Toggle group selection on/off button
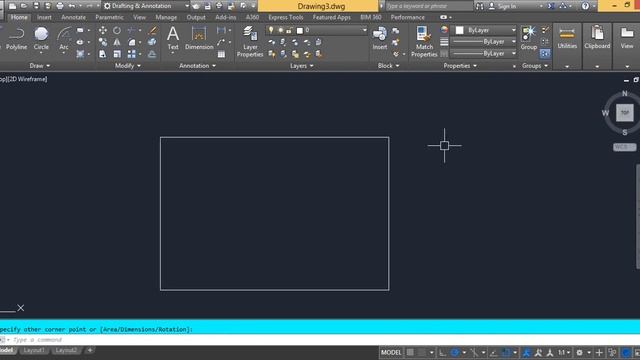The height and width of the screenshot is (360, 640). click(545, 53)
